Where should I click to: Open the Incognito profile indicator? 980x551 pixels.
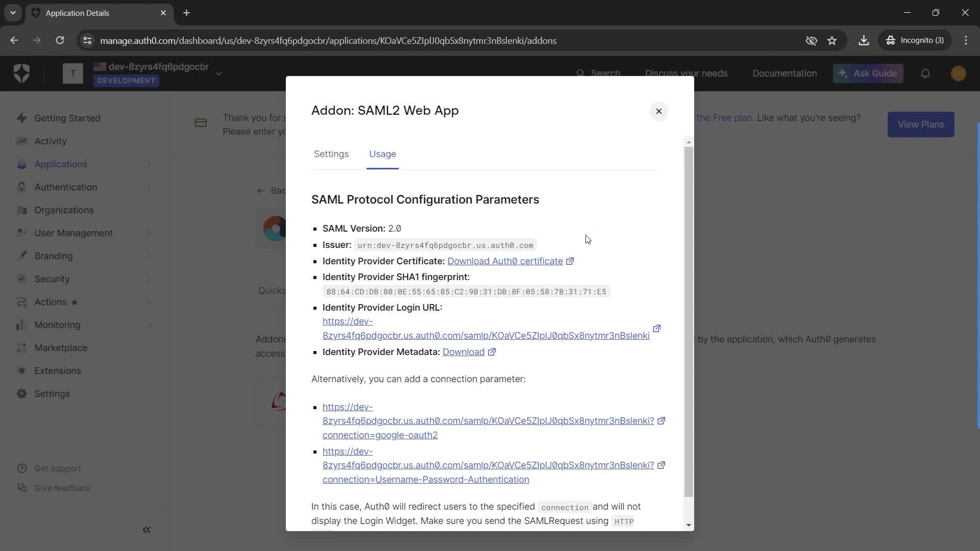(x=915, y=40)
